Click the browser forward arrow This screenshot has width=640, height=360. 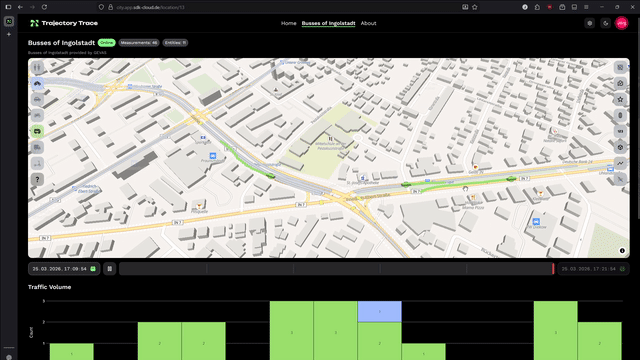(32, 7)
